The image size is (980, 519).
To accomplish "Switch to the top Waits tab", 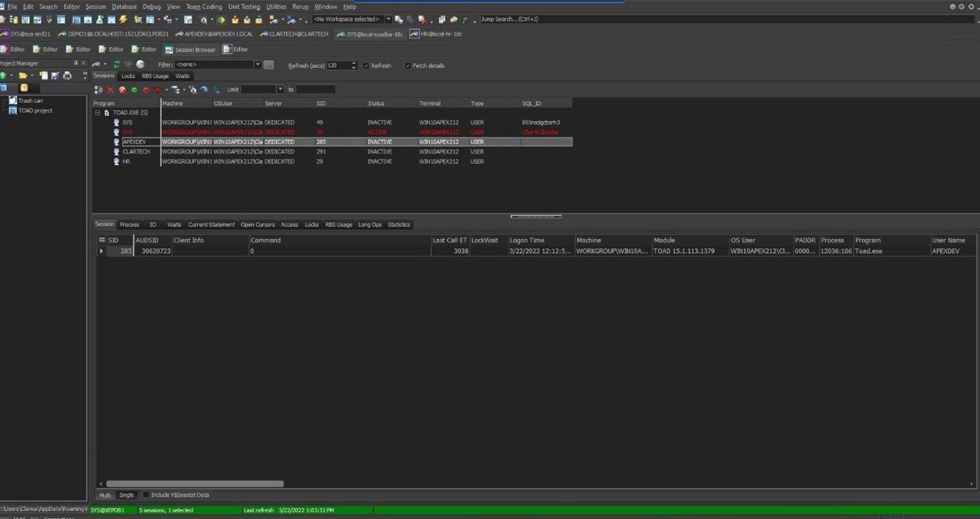I will point(182,76).
